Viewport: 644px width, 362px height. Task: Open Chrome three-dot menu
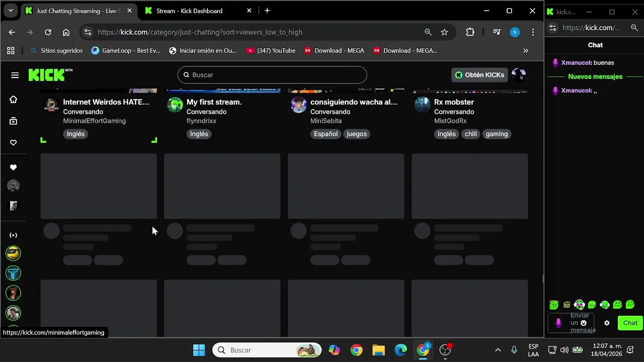(533, 32)
